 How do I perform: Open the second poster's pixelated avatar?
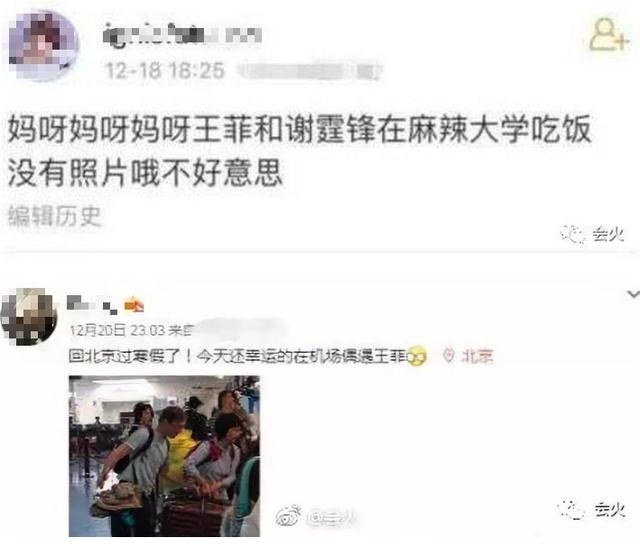29,316
